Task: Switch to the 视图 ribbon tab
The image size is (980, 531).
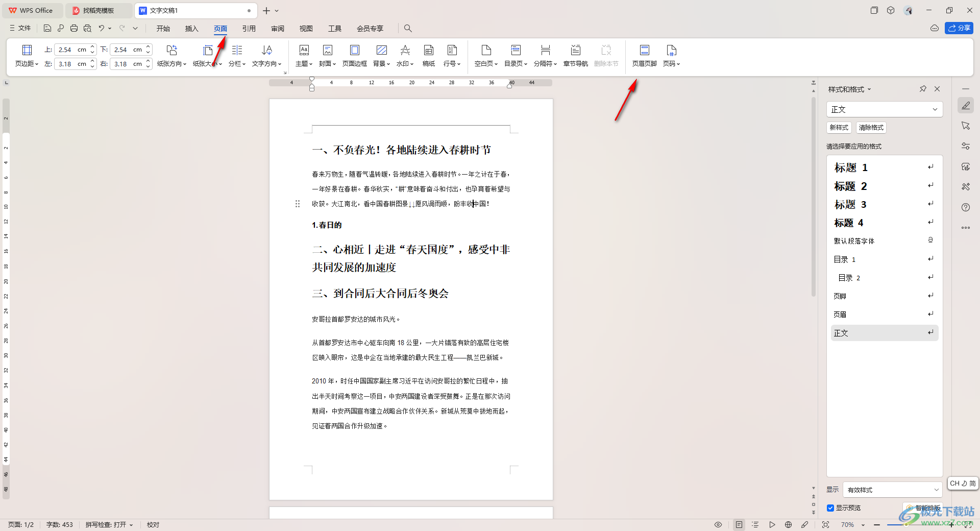Action: [306, 28]
